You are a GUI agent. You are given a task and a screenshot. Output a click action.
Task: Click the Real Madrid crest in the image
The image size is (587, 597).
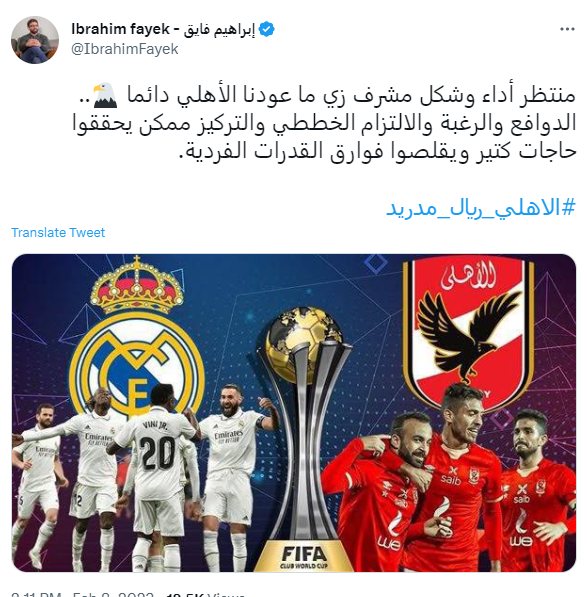pyautogui.click(x=136, y=337)
